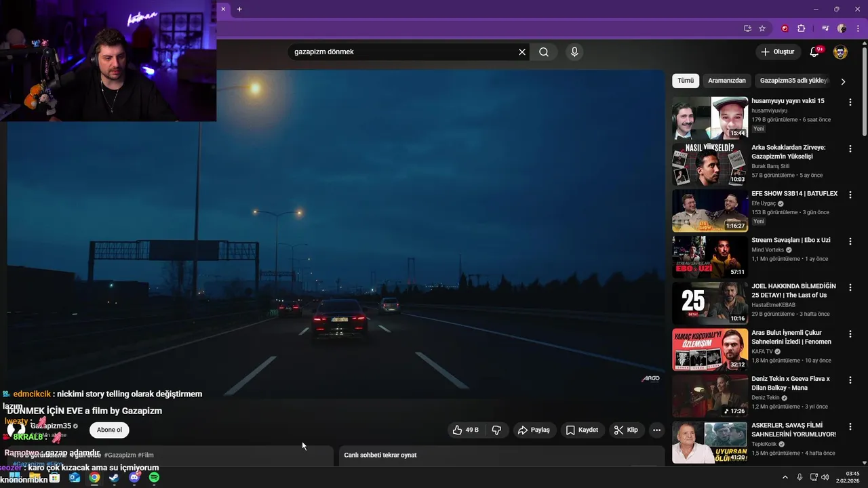Open options for husamyuyu yayın vakti 15
The image size is (868, 488).
[850, 102]
